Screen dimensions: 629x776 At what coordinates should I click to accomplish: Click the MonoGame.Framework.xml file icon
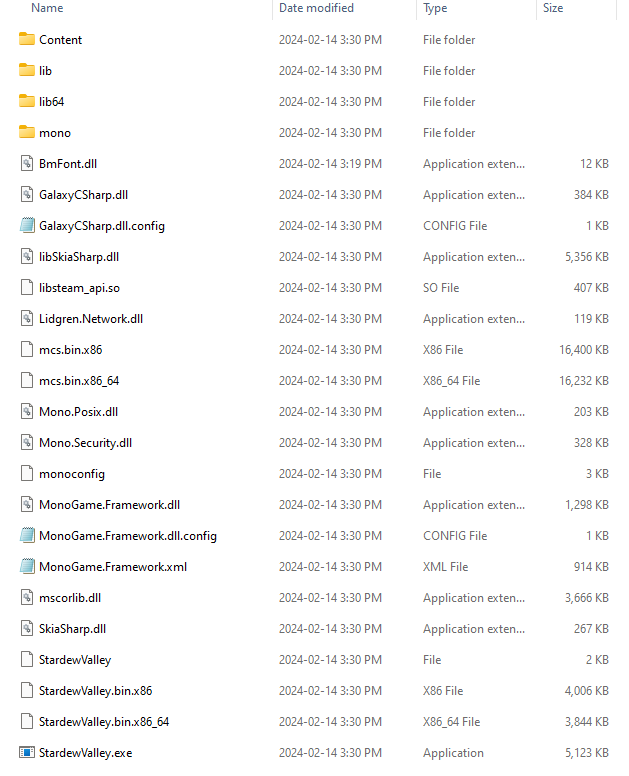(x=27, y=566)
